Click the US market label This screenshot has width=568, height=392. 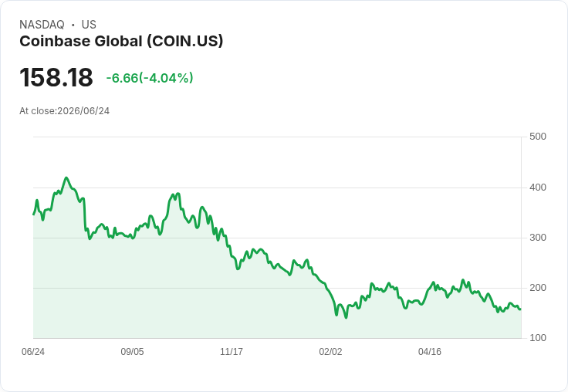pos(89,25)
